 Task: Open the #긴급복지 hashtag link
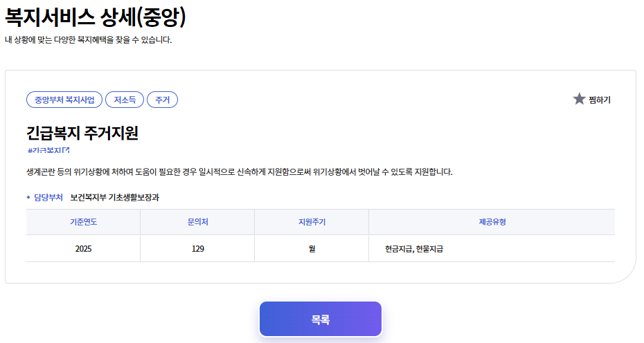click(x=46, y=150)
